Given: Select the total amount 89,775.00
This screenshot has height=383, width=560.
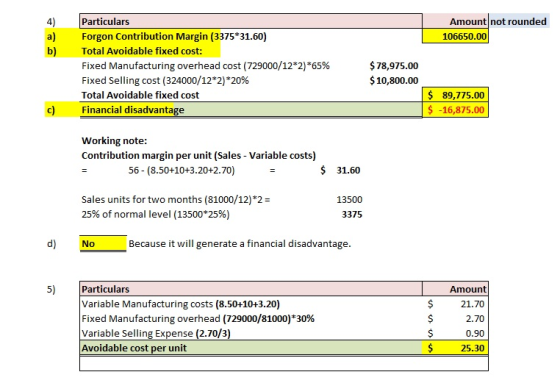Looking at the screenshot, I should coord(455,95).
